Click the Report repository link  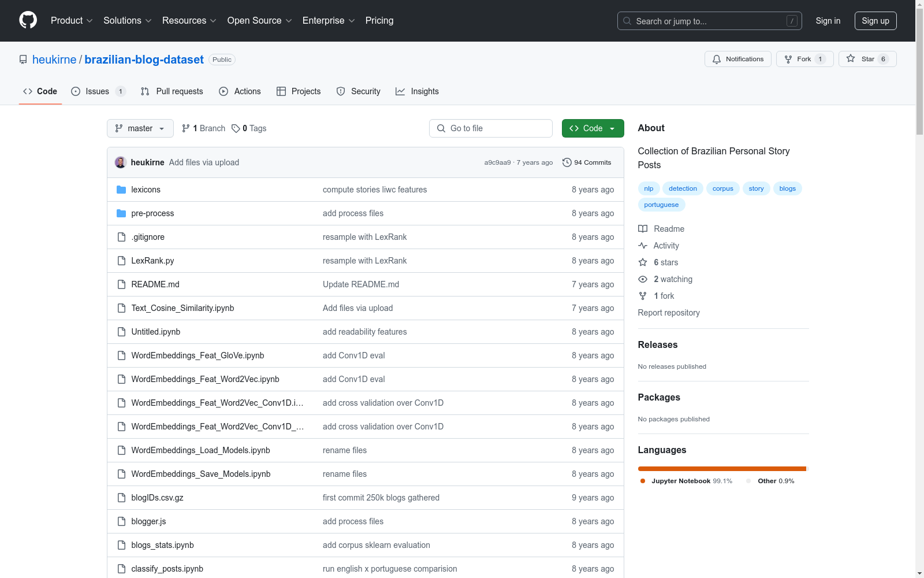pyautogui.click(x=669, y=313)
